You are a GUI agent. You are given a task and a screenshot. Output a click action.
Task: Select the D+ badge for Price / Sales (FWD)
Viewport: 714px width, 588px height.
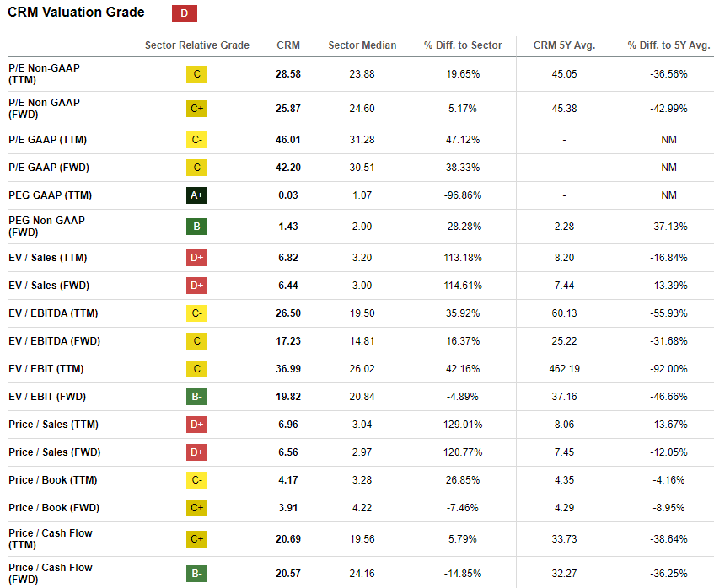[196, 452]
